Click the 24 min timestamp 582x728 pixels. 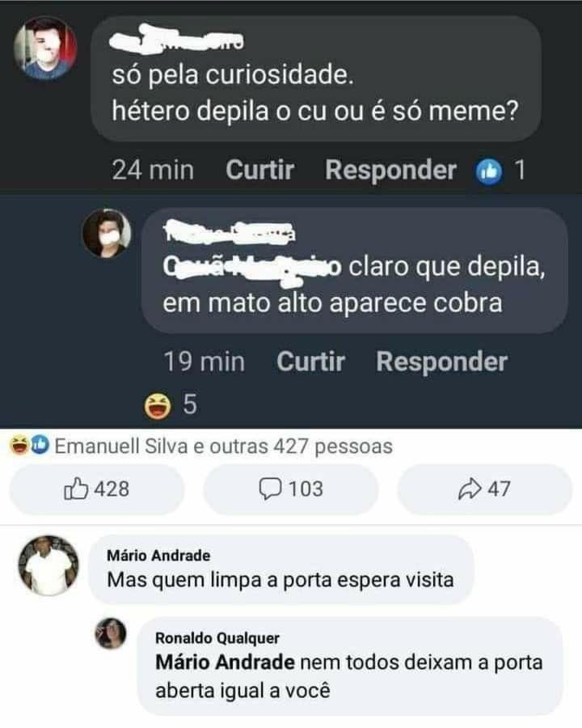pos(153,171)
